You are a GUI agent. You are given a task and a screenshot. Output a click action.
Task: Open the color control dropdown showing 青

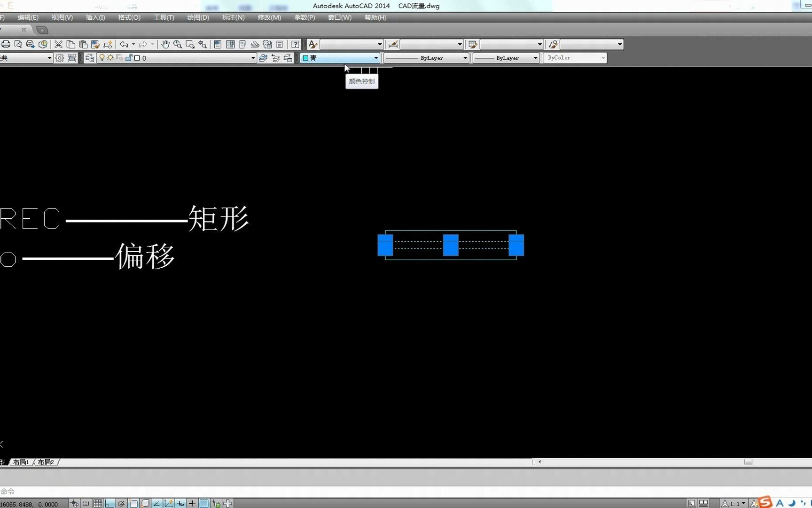pyautogui.click(x=376, y=58)
